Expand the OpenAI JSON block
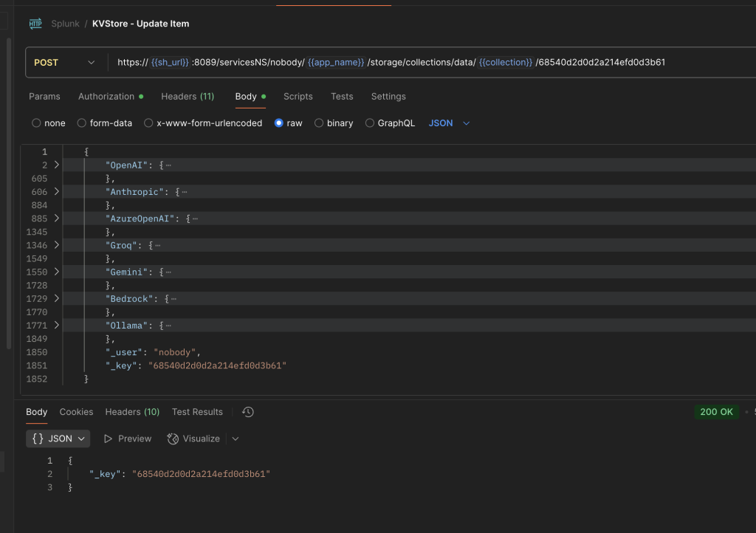This screenshot has width=756, height=533. click(x=56, y=165)
